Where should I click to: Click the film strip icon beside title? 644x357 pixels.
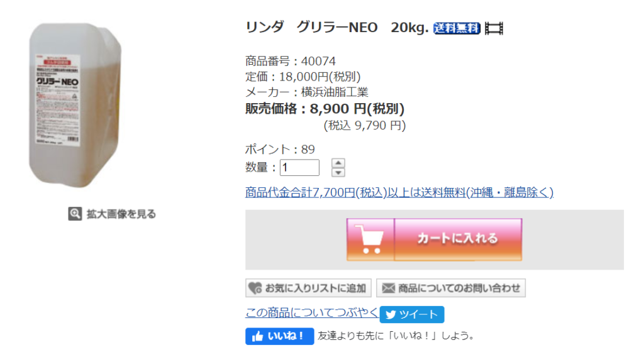[x=494, y=28]
